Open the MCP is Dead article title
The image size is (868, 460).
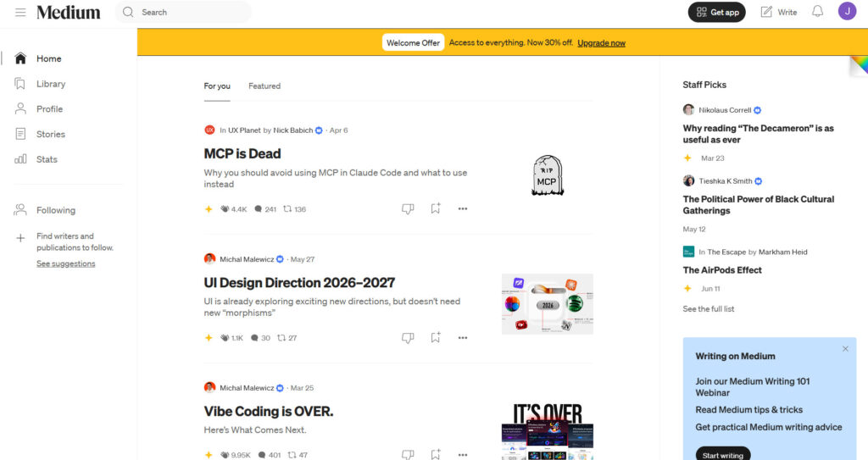[242, 154]
